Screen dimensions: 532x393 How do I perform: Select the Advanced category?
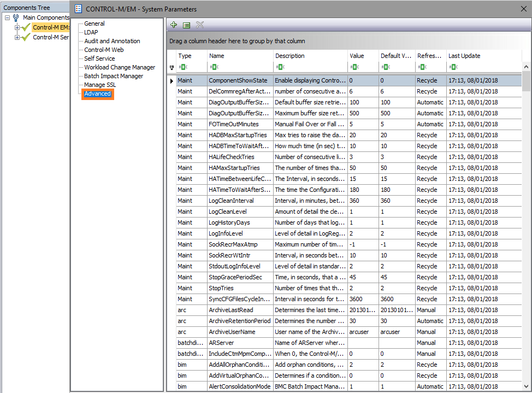click(97, 94)
